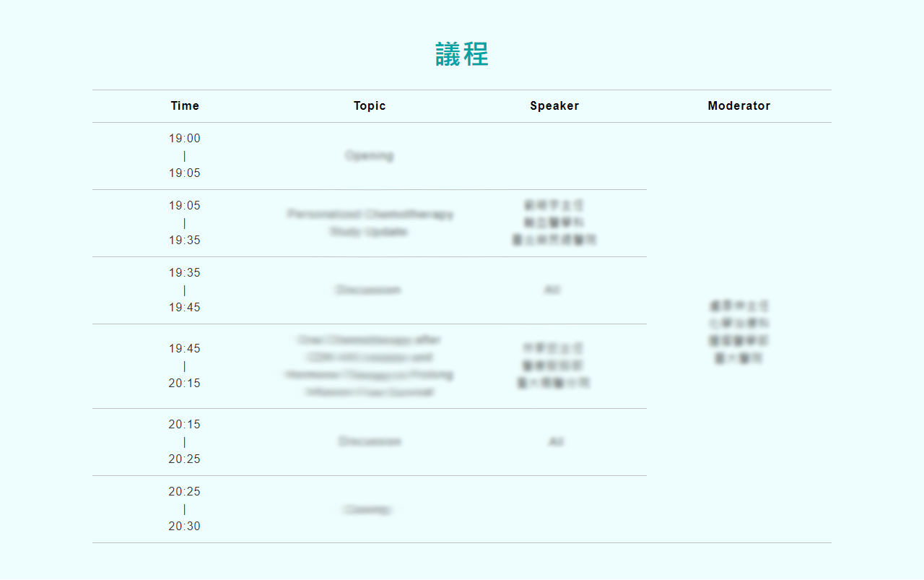Select the speaker name for the 19:45 session
This screenshot has width=924, height=580.
[554, 365]
